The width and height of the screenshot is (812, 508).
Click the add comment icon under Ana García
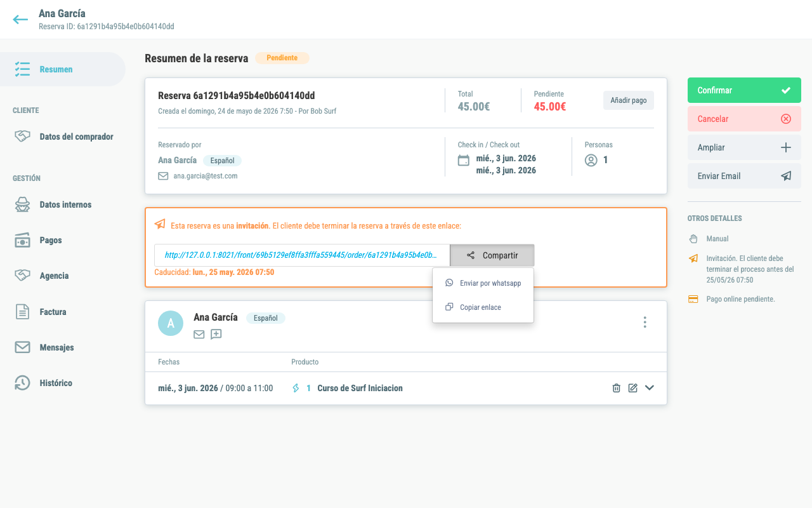pos(216,334)
